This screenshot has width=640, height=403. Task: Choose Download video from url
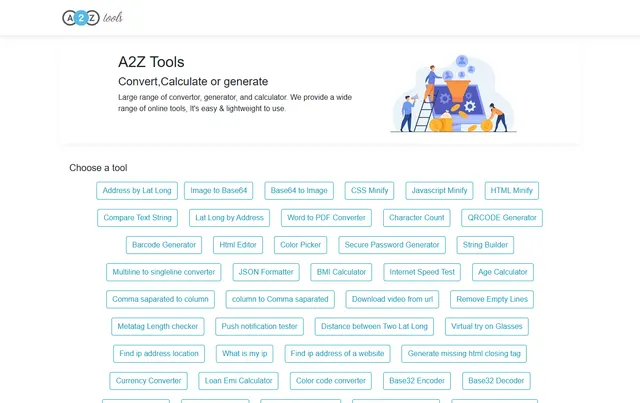coord(392,299)
